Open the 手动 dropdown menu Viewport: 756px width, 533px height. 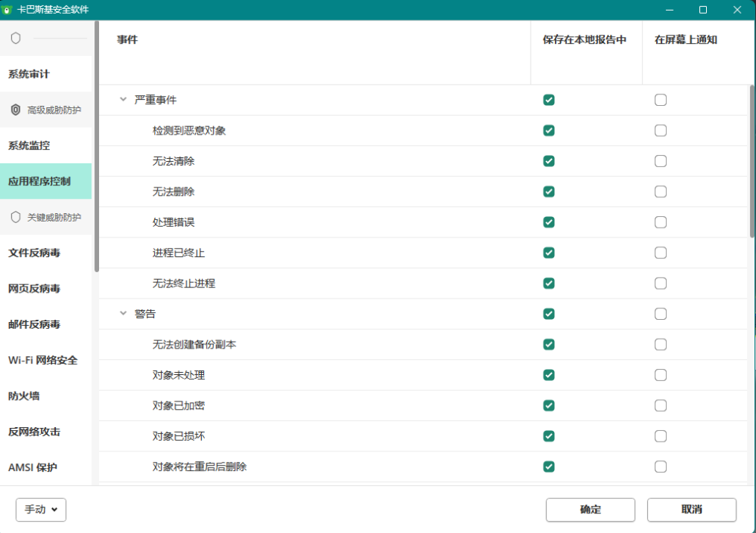41,510
